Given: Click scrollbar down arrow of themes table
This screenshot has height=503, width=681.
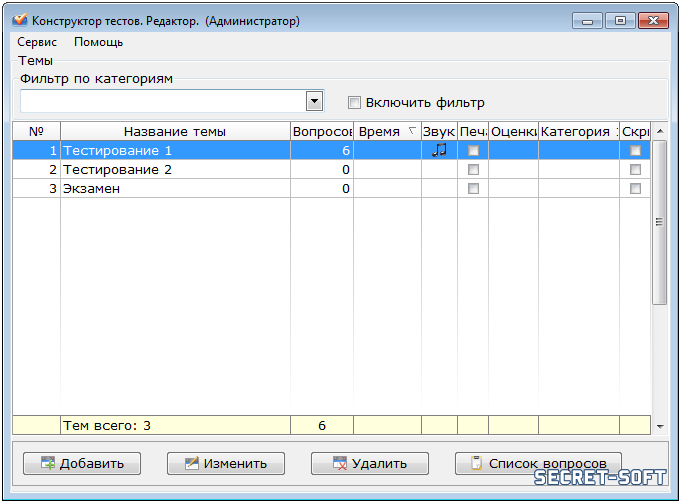Looking at the screenshot, I should (x=659, y=427).
